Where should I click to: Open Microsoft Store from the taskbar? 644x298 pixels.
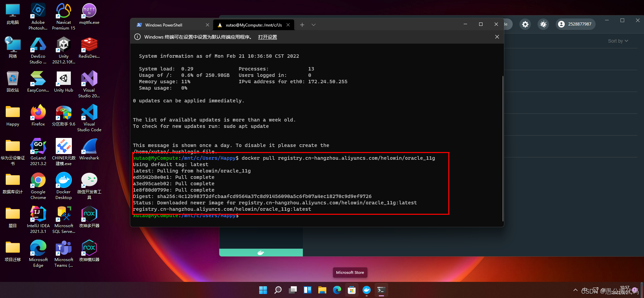[x=352, y=290]
